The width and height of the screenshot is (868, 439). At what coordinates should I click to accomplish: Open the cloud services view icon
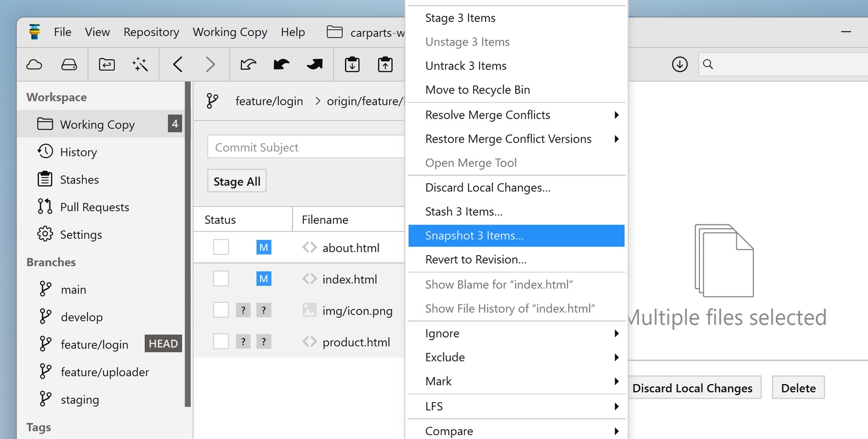click(x=34, y=65)
